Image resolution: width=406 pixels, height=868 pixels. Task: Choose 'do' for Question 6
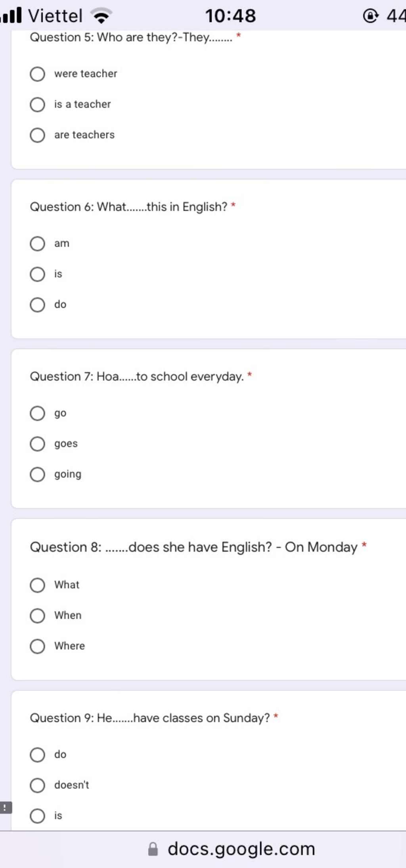pyautogui.click(x=37, y=305)
